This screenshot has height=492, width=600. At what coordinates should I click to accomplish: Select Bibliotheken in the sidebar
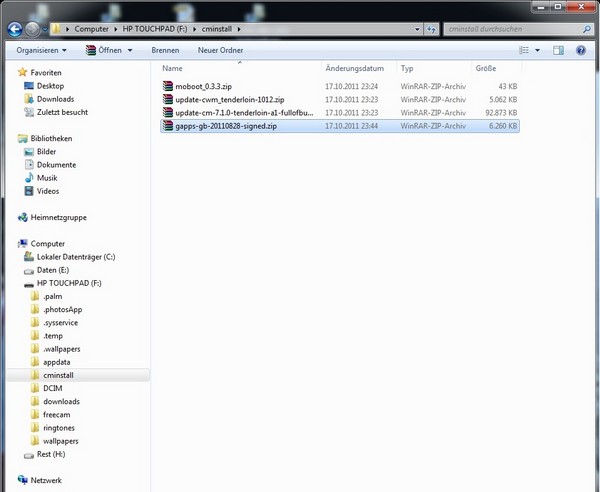[51, 138]
